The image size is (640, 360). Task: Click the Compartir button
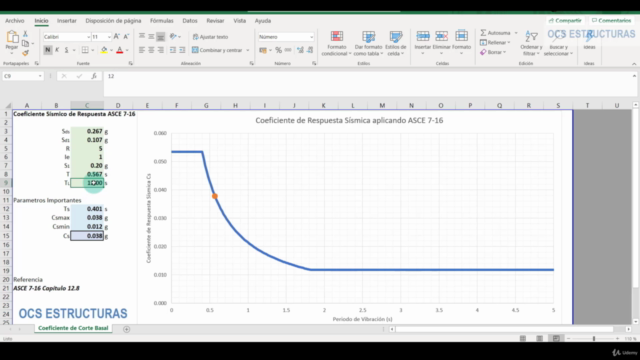(565, 20)
